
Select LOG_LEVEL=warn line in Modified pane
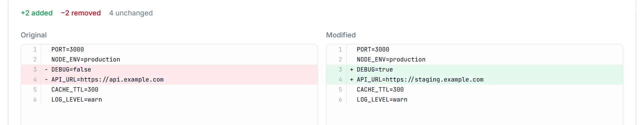click(475, 100)
